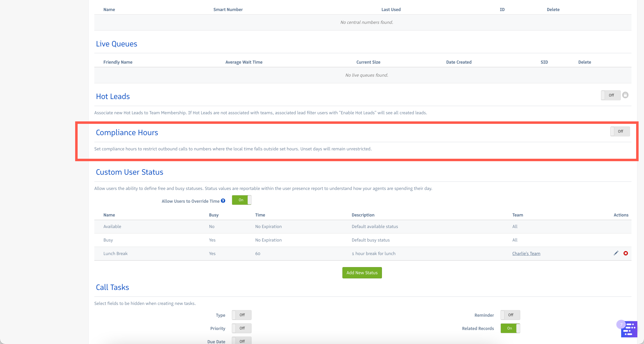Toggle the Priority field switch

(x=241, y=328)
